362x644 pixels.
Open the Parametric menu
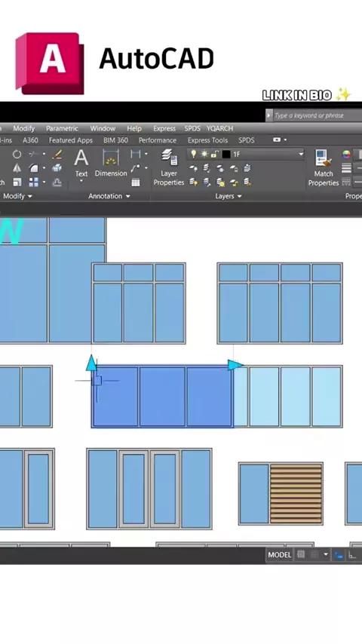62,128
